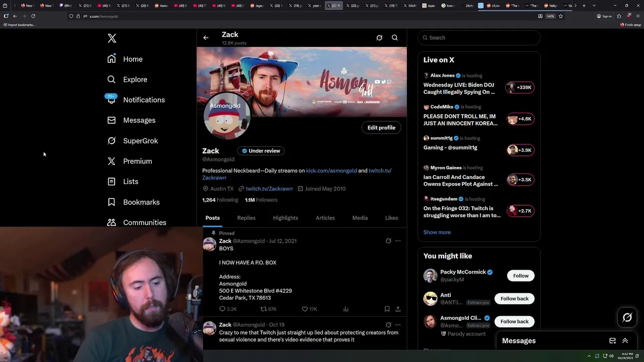Open kick.com/asmongold bio link
The width and height of the screenshot is (644, 362).
click(x=331, y=170)
